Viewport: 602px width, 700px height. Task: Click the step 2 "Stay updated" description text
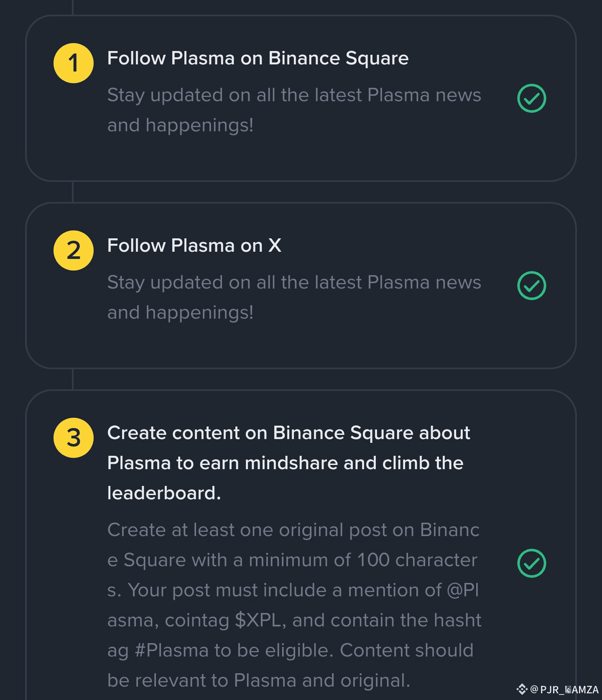(294, 297)
